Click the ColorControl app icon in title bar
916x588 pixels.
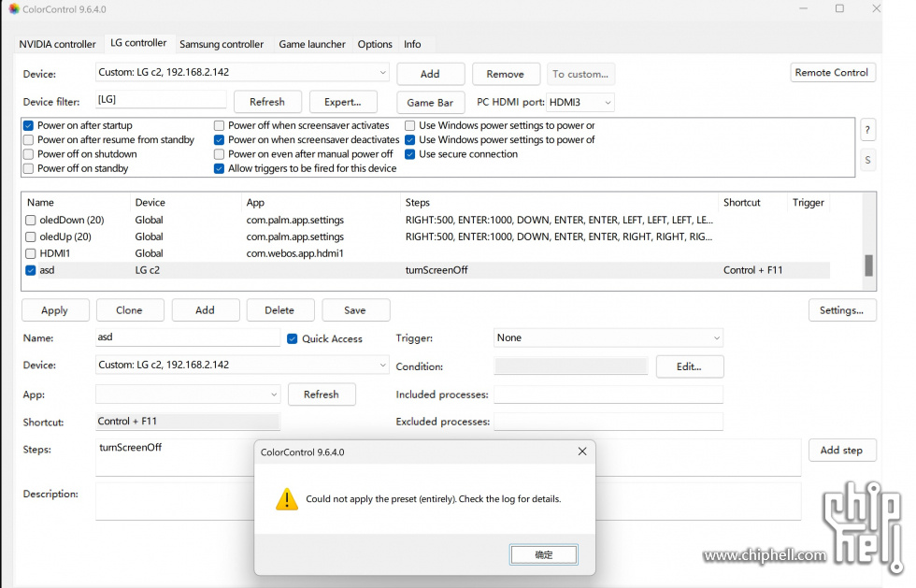(x=13, y=8)
